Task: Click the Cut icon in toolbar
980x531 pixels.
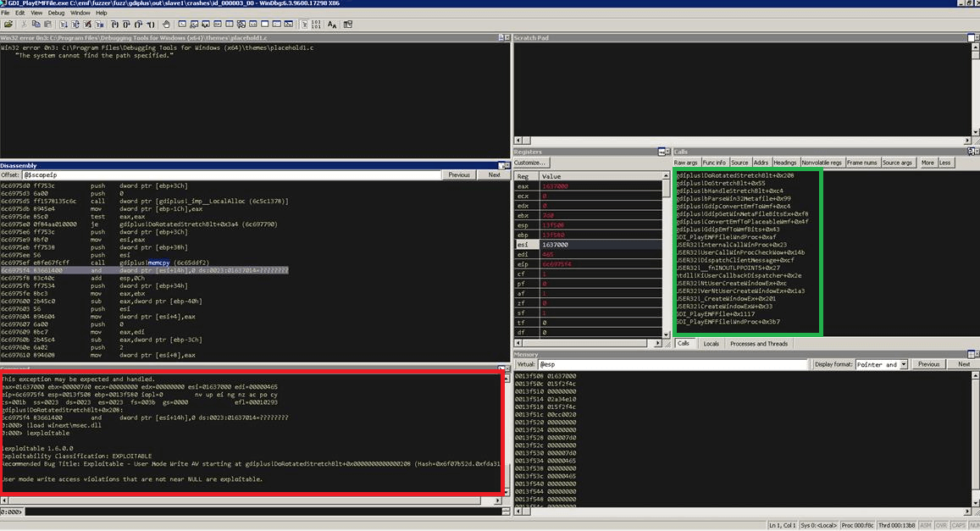Action: click(24, 25)
